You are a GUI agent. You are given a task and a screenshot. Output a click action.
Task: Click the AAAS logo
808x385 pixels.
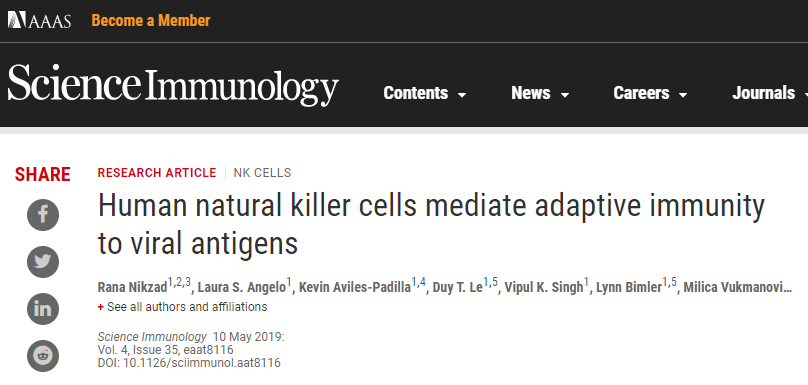coord(39,20)
